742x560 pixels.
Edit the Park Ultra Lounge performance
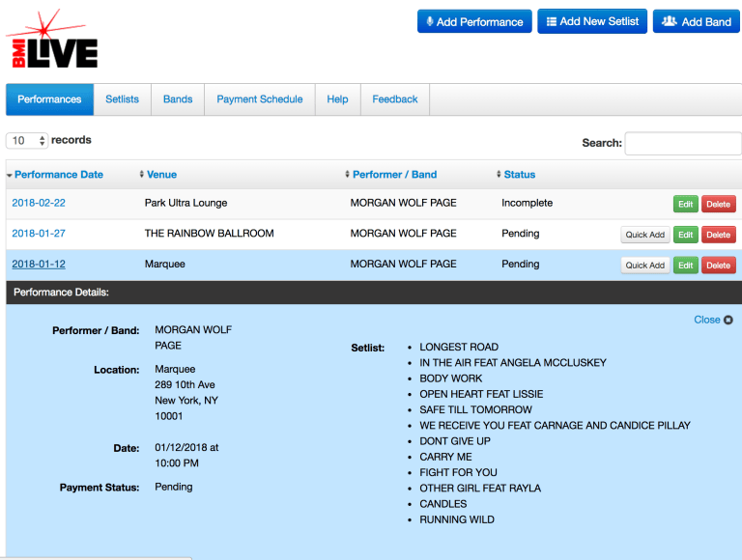tap(686, 205)
